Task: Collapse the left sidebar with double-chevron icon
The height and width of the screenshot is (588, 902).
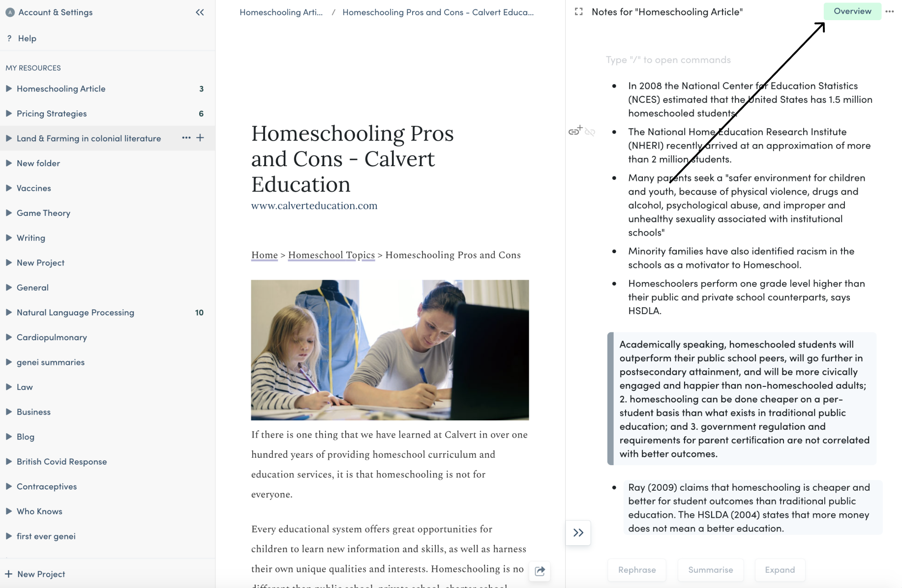Action: pyautogui.click(x=200, y=12)
